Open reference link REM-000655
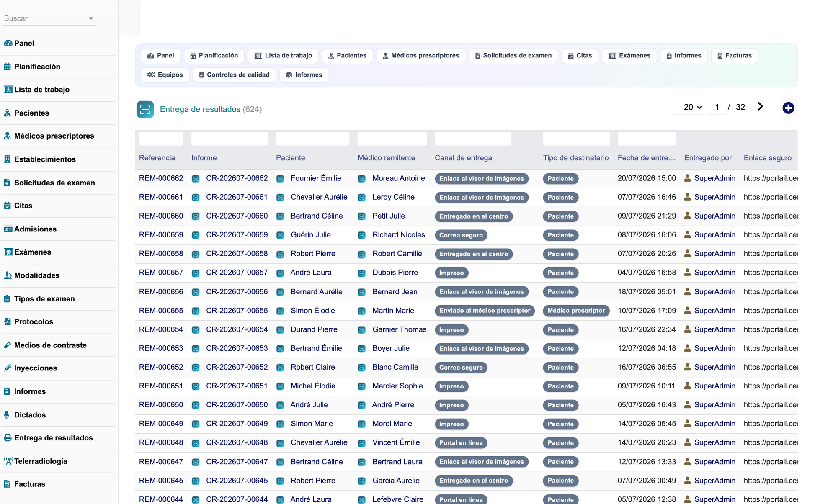The height and width of the screenshot is (504, 815). 161,311
